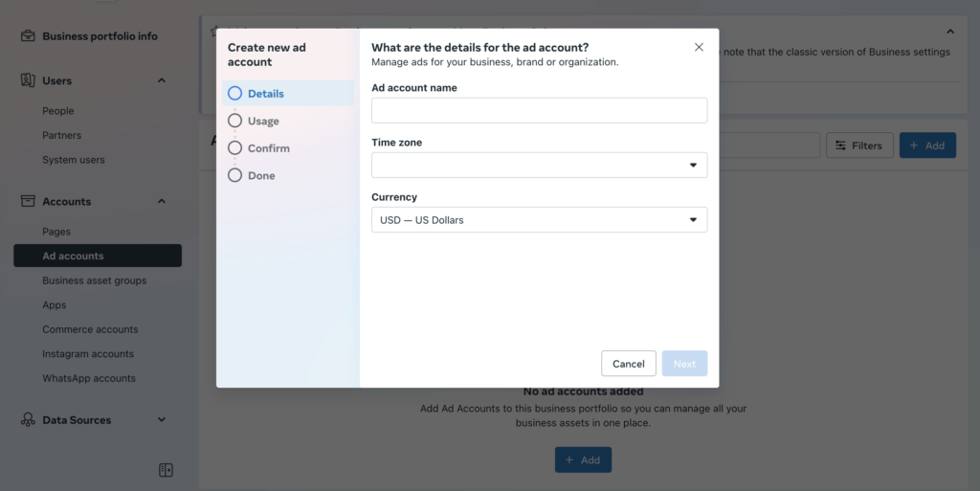Screen dimensions: 980x491
Task: Click the Cancel button
Action: click(629, 364)
